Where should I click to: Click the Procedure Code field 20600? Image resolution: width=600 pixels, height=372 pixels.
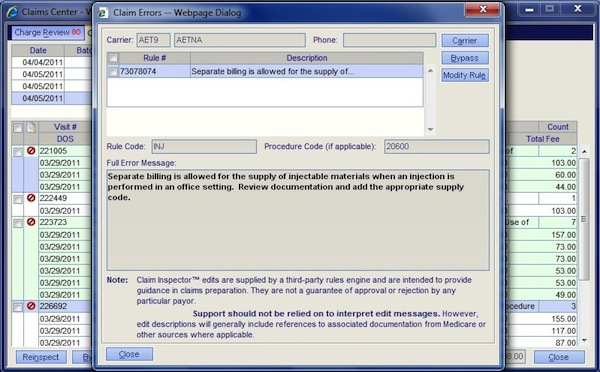[x=437, y=147]
